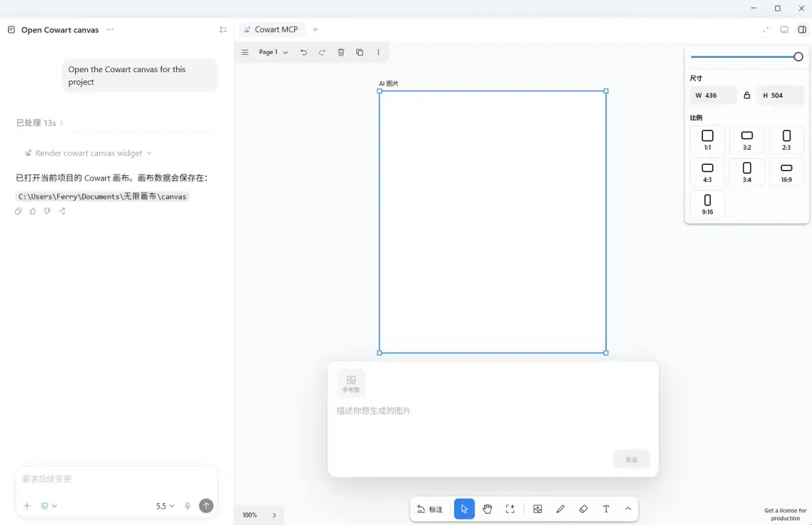Switch to the Cowart MCP tab
This screenshot has height=525, width=812.
point(271,29)
